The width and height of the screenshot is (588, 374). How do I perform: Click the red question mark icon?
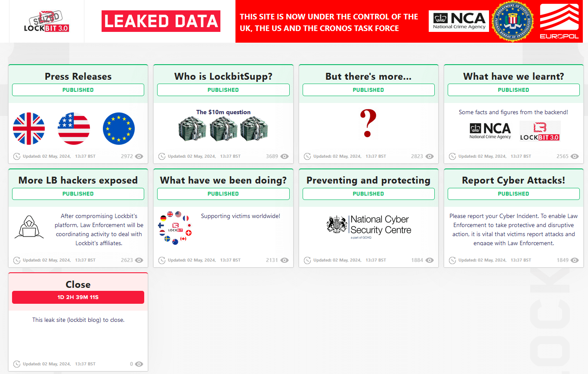(x=368, y=123)
